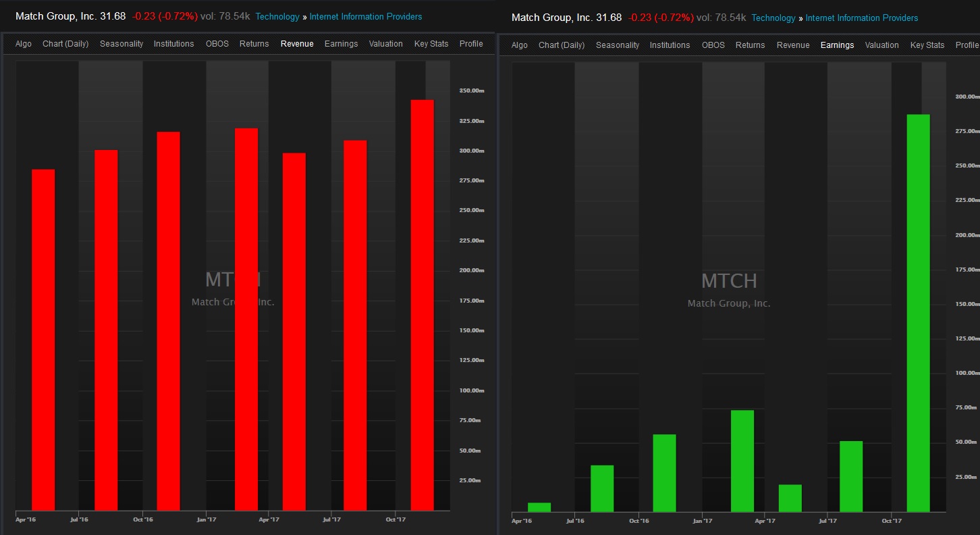
Task: Select OBOS tab in right panel
Action: click(x=713, y=45)
